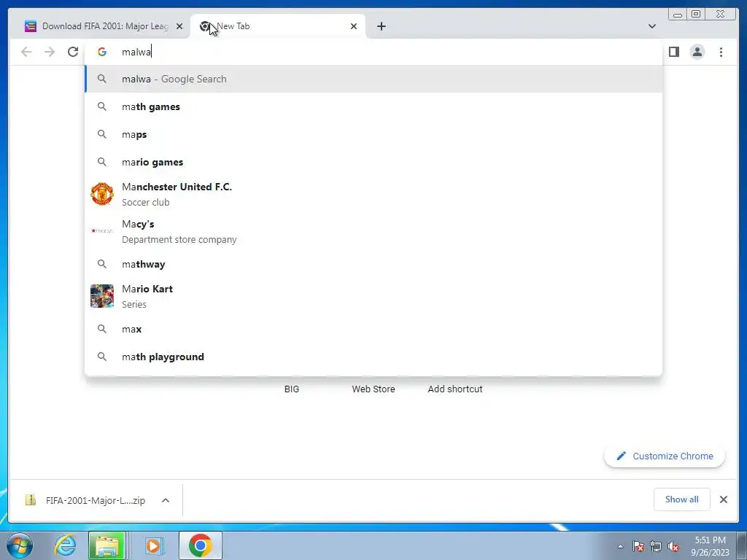Click the Chrome taskbar icon
This screenshot has width=747, height=560.
click(x=200, y=545)
